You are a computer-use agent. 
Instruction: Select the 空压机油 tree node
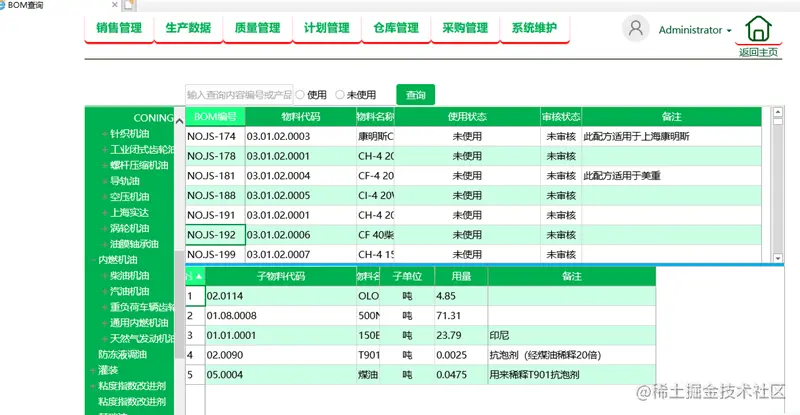point(130,197)
